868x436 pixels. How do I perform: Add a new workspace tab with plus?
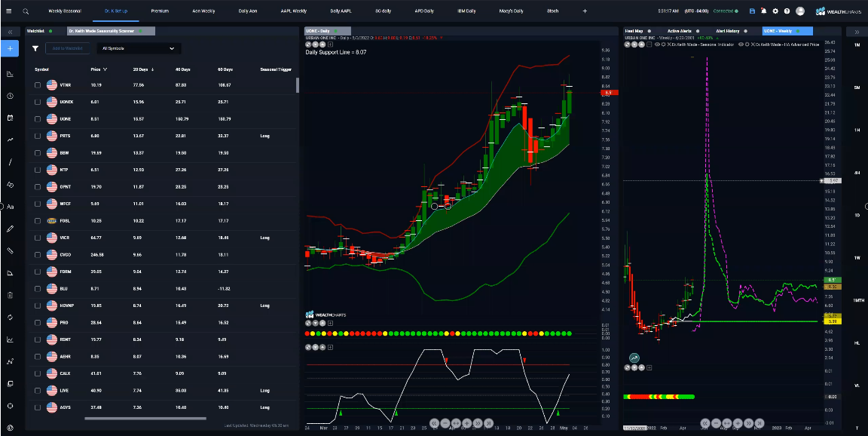585,11
